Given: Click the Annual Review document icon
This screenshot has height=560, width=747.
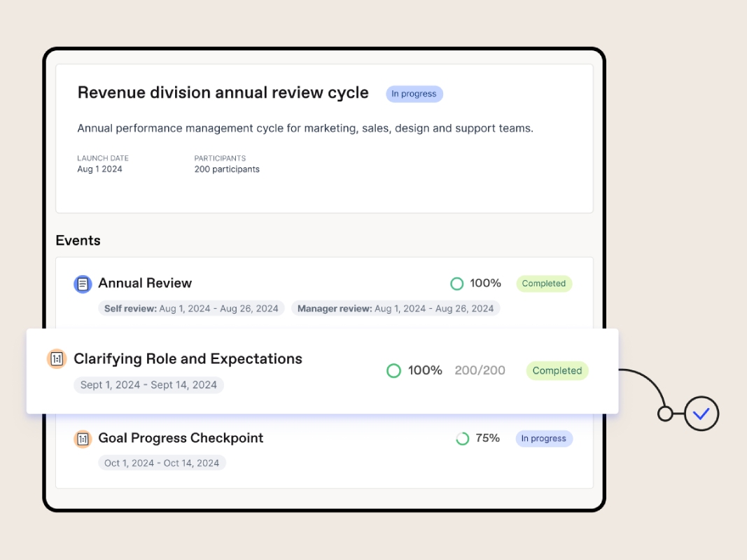Looking at the screenshot, I should [x=83, y=284].
